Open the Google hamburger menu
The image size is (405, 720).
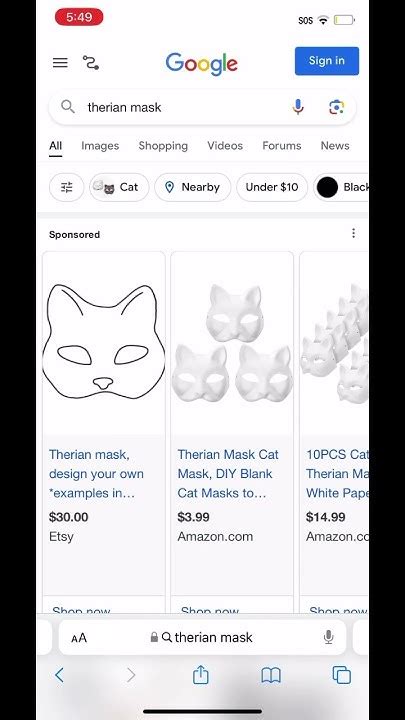60,62
